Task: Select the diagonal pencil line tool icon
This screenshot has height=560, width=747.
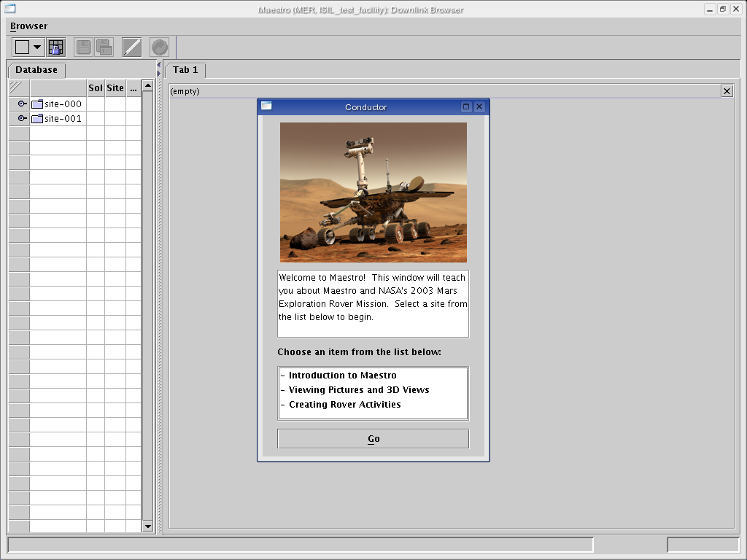Action: tap(131, 47)
